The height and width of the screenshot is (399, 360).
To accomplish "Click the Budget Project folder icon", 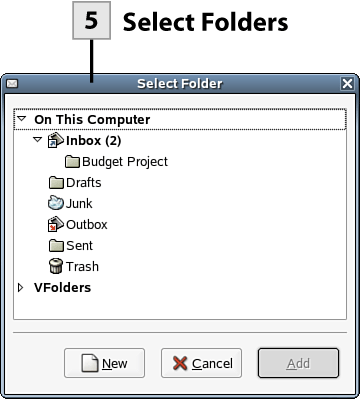I will click(72, 162).
